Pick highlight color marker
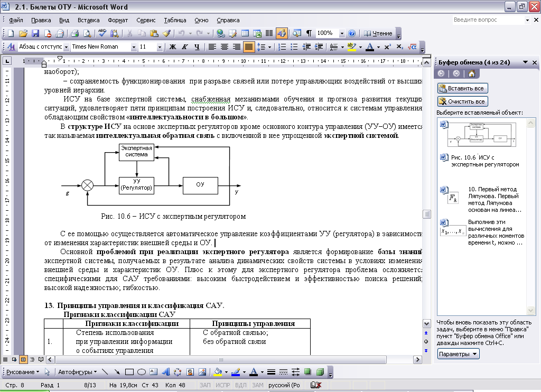The width and height of the screenshot is (541, 392). coord(351,46)
